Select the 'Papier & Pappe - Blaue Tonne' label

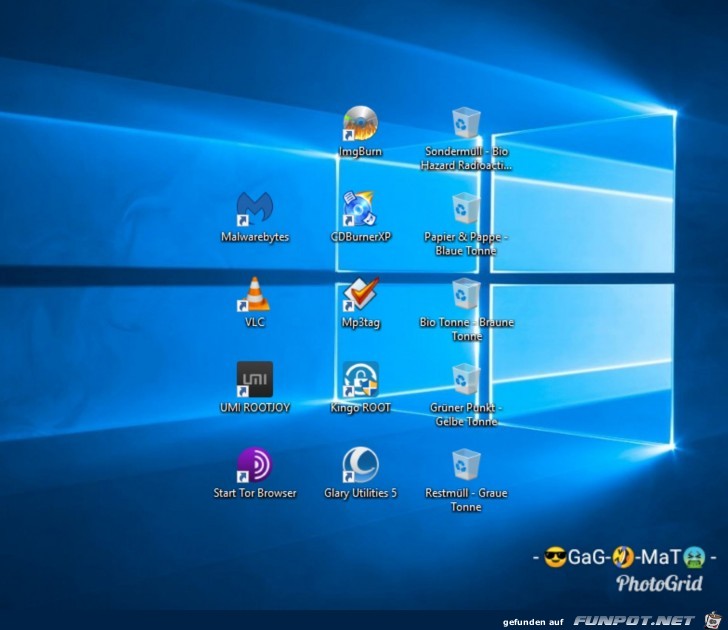[x=466, y=244]
